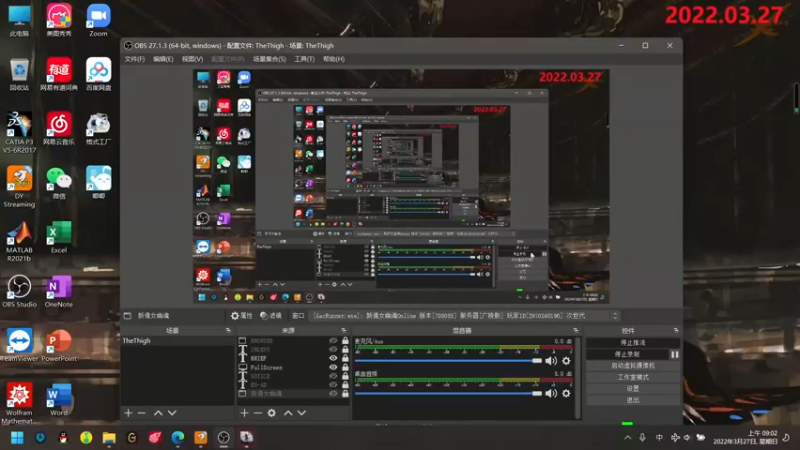
Task: Mute the microphone/Aux speaker icon
Action: [x=551, y=361]
